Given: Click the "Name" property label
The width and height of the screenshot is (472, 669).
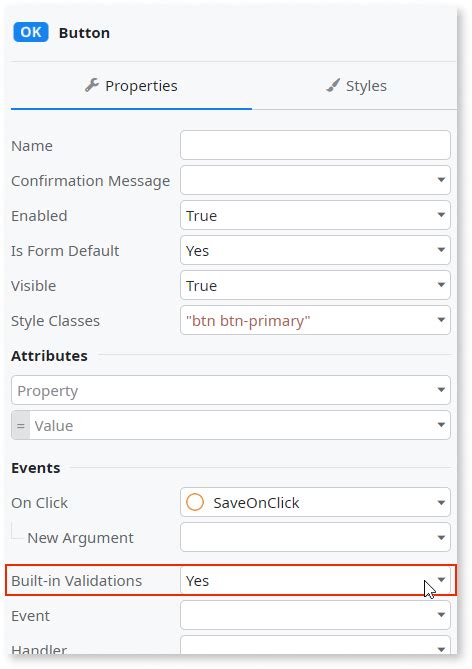Looking at the screenshot, I should click(x=32, y=146).
